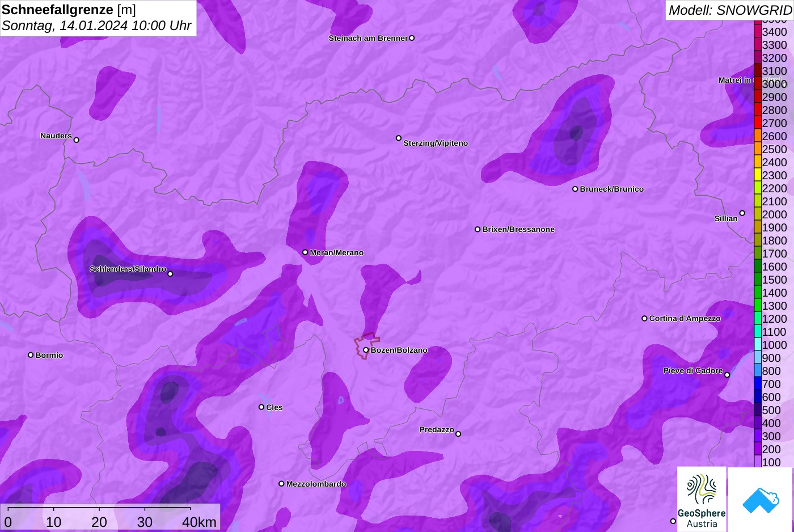Click the Bormio location dot

pyautogui.click(x=31, y=355)
